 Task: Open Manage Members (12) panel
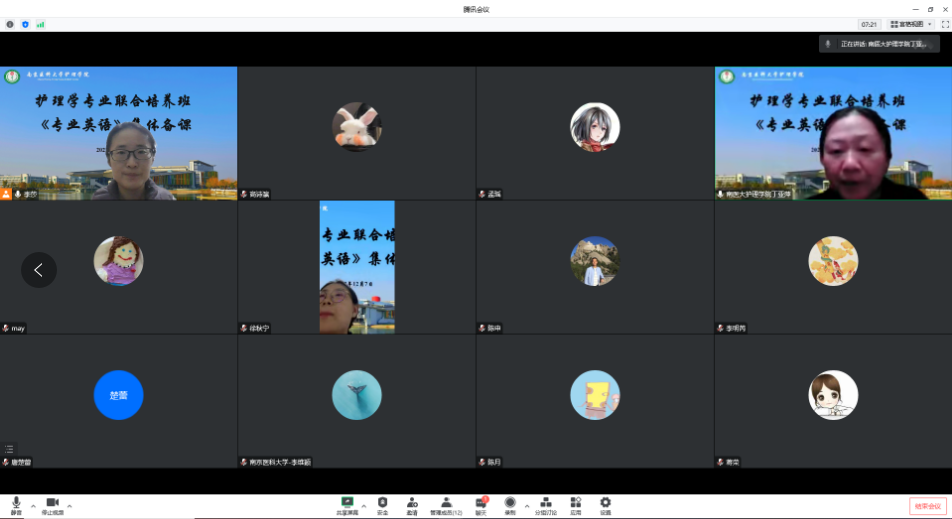(x=446, y=504)
